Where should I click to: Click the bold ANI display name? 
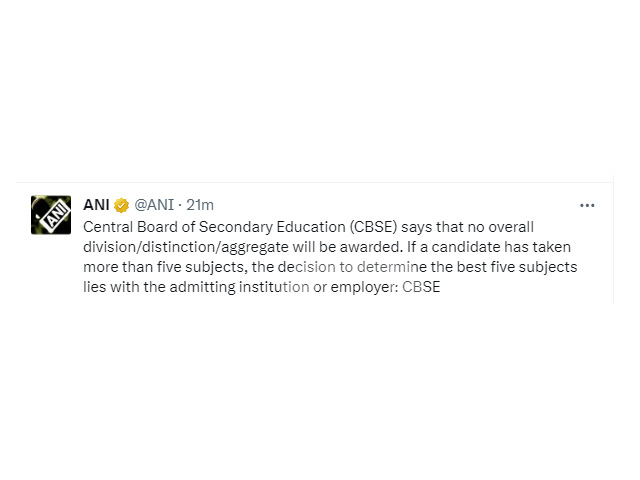(x=96, y=205)
